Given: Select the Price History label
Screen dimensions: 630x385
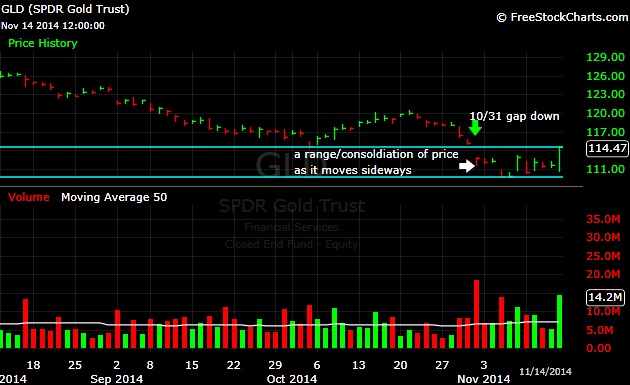Looking at the screenshot, I should coord(43,43).
